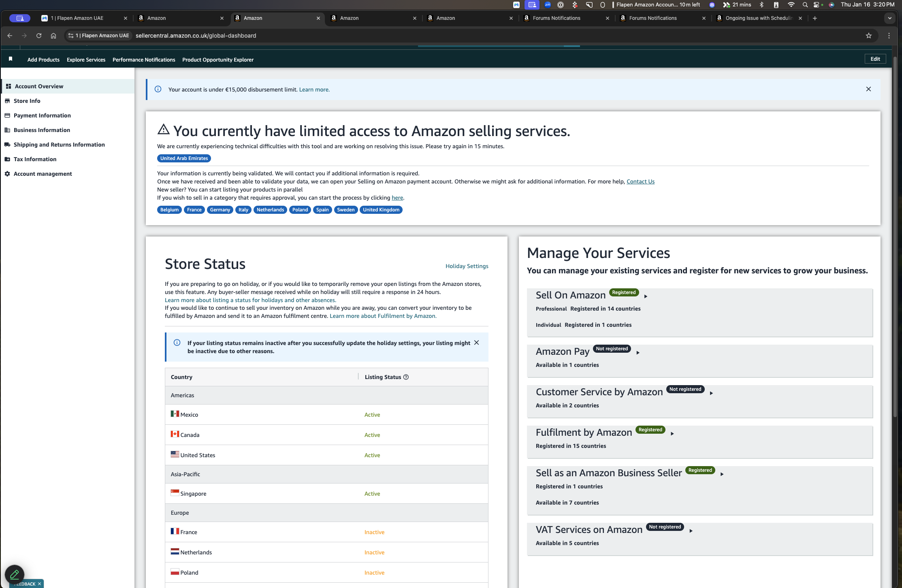The width and height of the screenshot is (902, 588).
Task: Open the Chrome three-dot menu
Action: coord(889,36)
